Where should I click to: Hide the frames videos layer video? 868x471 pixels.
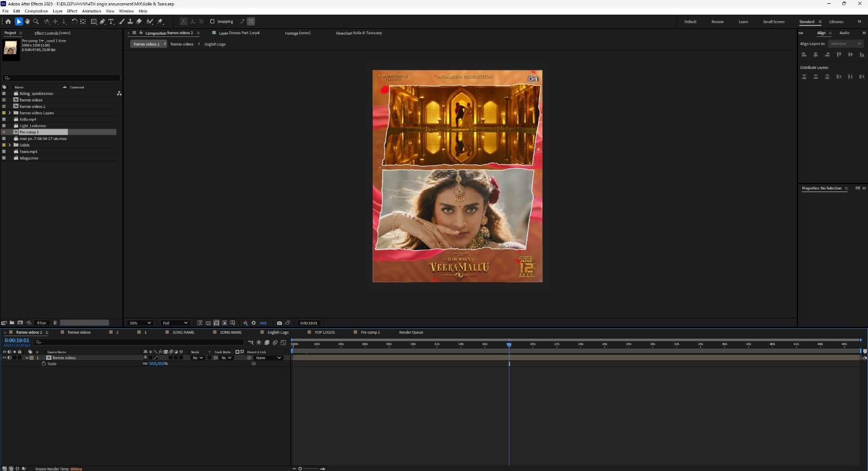coord(4,358)
